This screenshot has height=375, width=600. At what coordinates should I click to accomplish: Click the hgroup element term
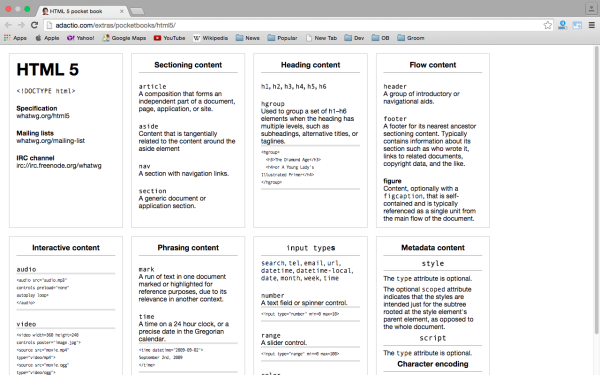coord(272,104)
